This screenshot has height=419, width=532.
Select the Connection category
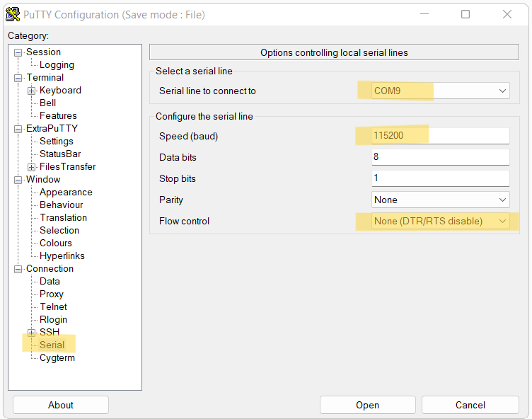click(50, 268)
